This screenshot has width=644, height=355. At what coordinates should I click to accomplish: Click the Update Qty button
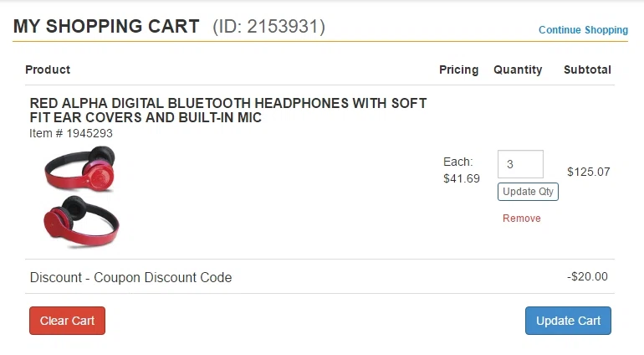[528, 192]
